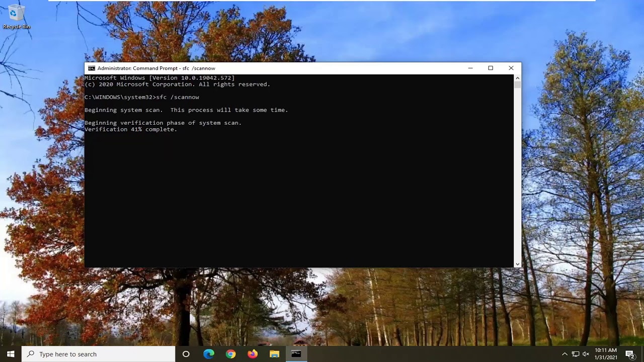Image resolution: width=644 pixels, height=362 pixels.
Task: Open the clock showing 10:11 AM
Action: click(x=605, y=354)
